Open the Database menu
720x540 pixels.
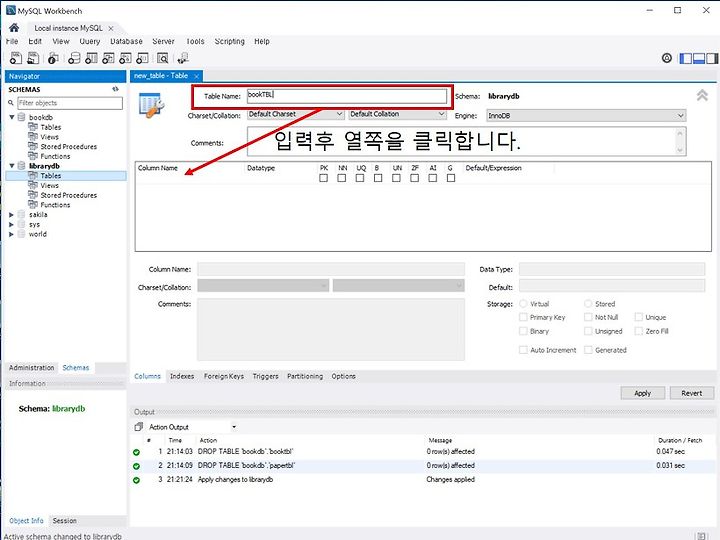pyautogui.click(x=126, y=41)
